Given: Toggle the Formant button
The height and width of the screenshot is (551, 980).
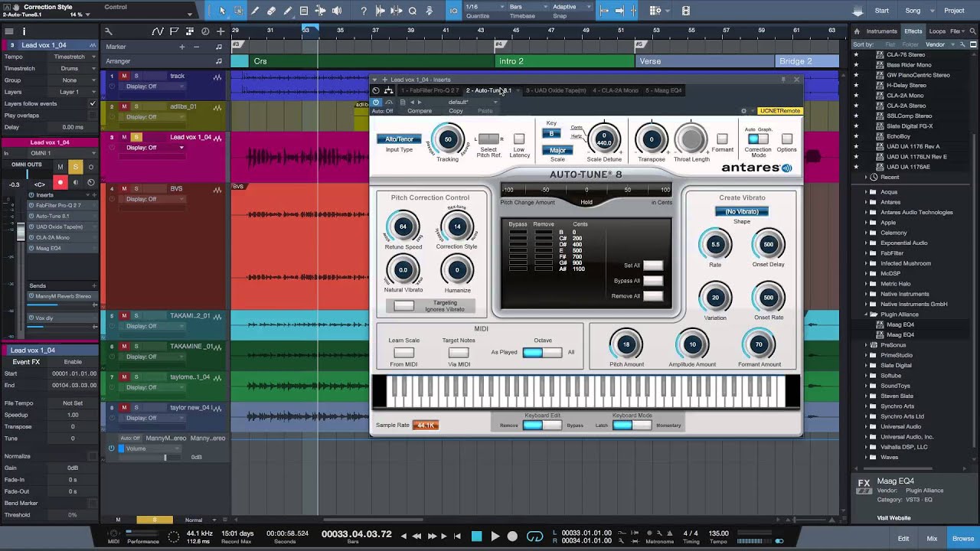Looking at the screenshot, I should (x=722, y=139).
